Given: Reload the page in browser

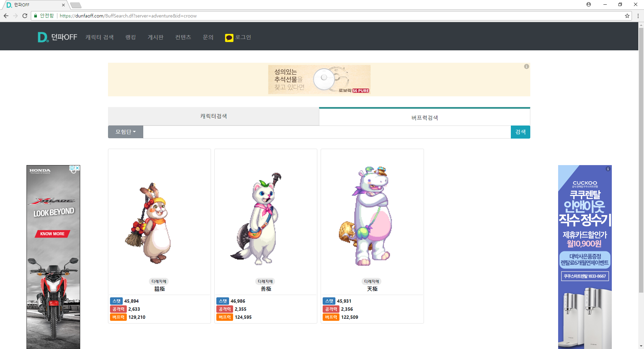Looking at the screenshot, I should point(25,16).
